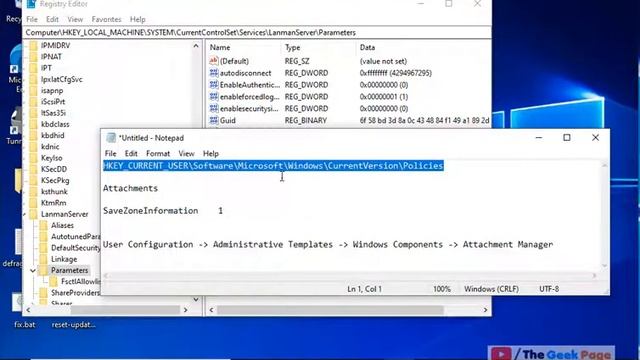Open the Edit menu in Notepad
This screenshot has width=640, height=360.
(131, 153)
